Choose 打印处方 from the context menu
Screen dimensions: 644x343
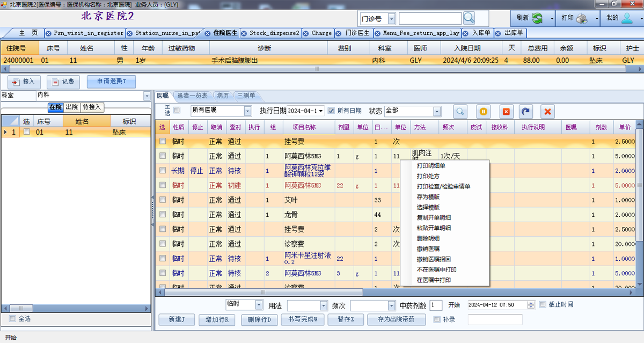pos(428,176)
